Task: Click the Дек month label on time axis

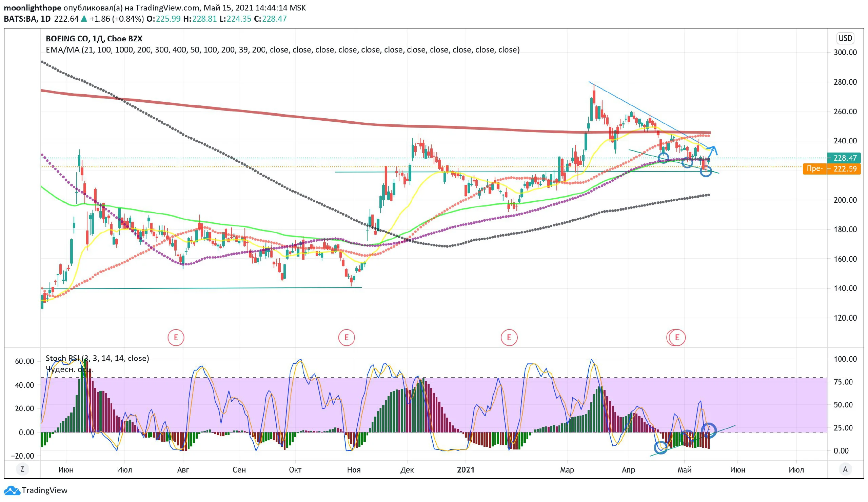Action: pyautogui.click(x=407, y=470)
